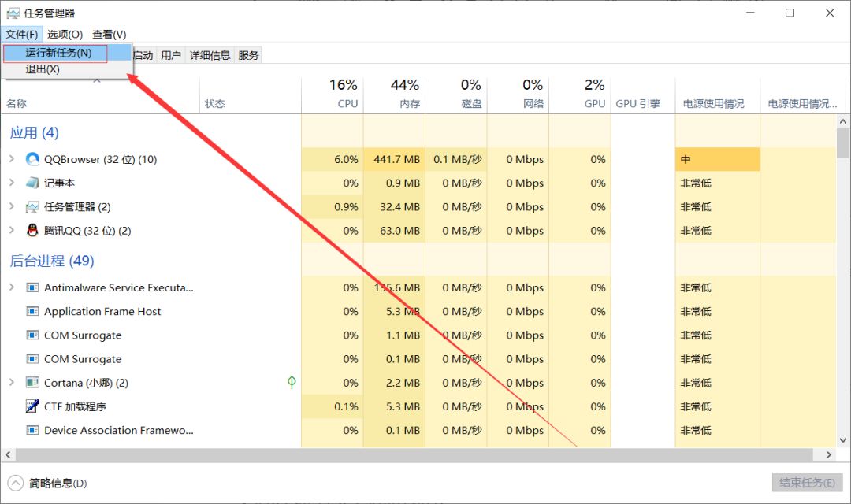
Task: Choose 退出(X) in the File menu
Action: 43,69
